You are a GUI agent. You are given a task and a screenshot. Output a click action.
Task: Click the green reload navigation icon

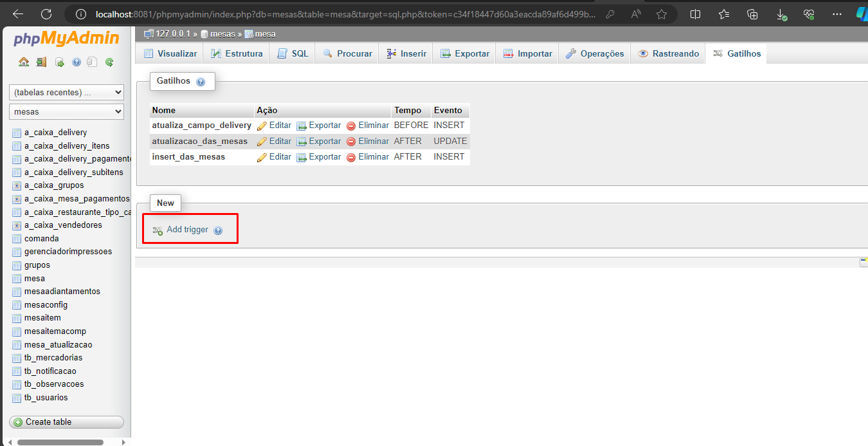click(x=109, y=62)
